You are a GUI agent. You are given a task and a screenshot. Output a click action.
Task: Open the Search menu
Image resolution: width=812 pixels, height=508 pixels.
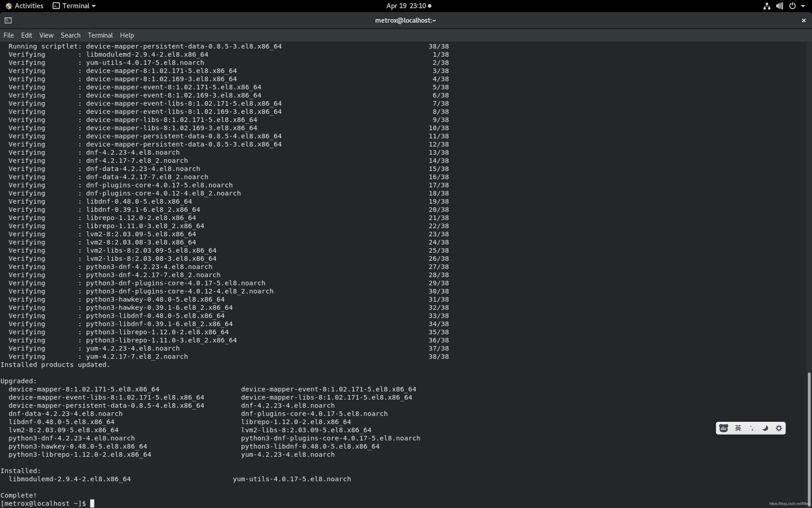tap(70, 35)
